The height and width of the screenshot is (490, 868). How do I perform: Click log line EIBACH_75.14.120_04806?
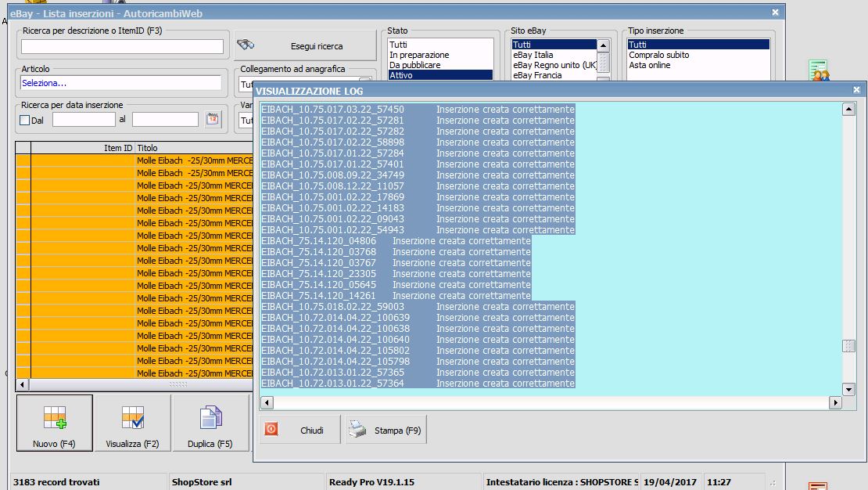tap(396, 241)
